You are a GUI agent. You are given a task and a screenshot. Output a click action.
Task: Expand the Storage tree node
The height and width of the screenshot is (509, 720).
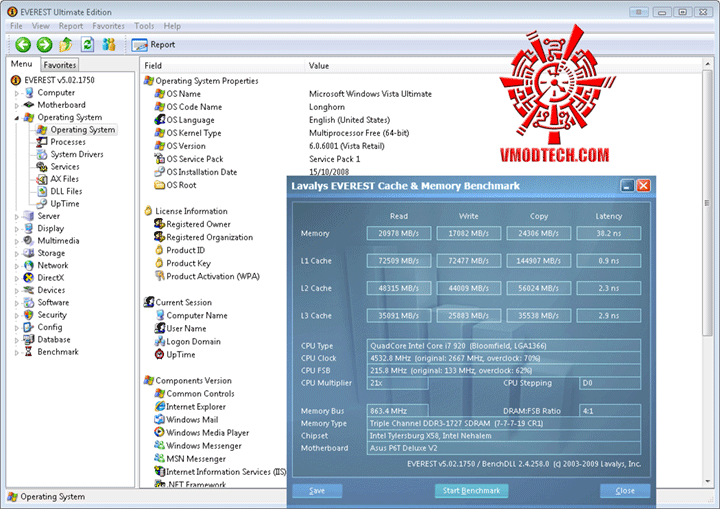(x=17, y=254)
